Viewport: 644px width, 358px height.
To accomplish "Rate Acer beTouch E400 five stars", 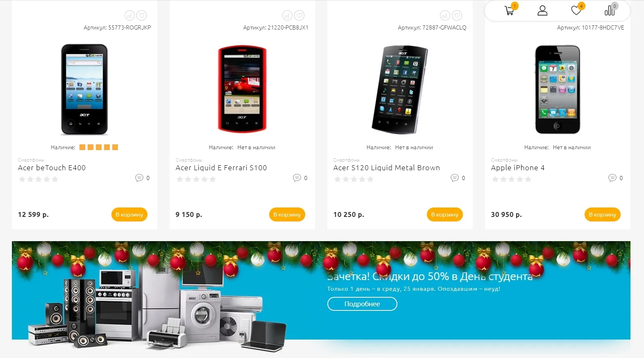I will (x=55, y=179).
